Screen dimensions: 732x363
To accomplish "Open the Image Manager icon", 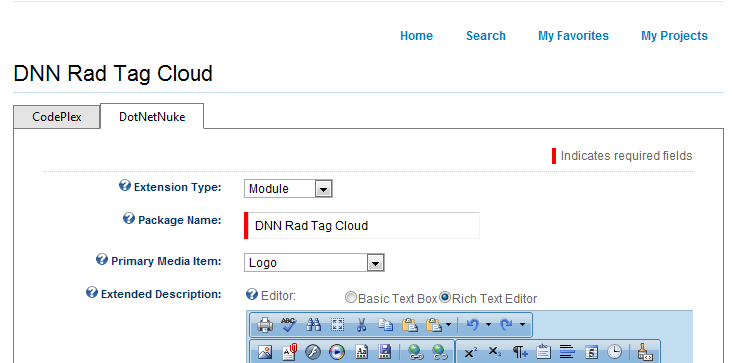I will tap(265, 352).
